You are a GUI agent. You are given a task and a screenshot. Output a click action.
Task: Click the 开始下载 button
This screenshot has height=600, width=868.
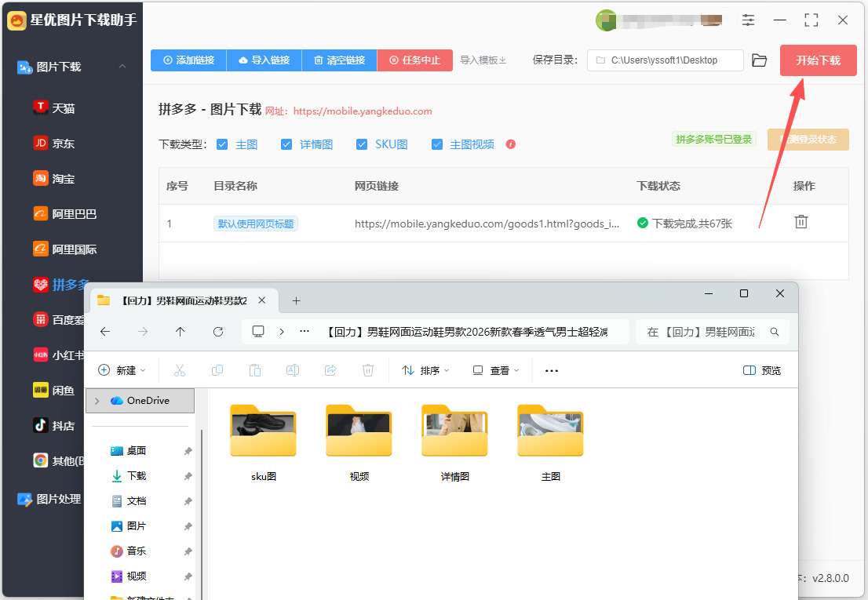tap(819, 60)
